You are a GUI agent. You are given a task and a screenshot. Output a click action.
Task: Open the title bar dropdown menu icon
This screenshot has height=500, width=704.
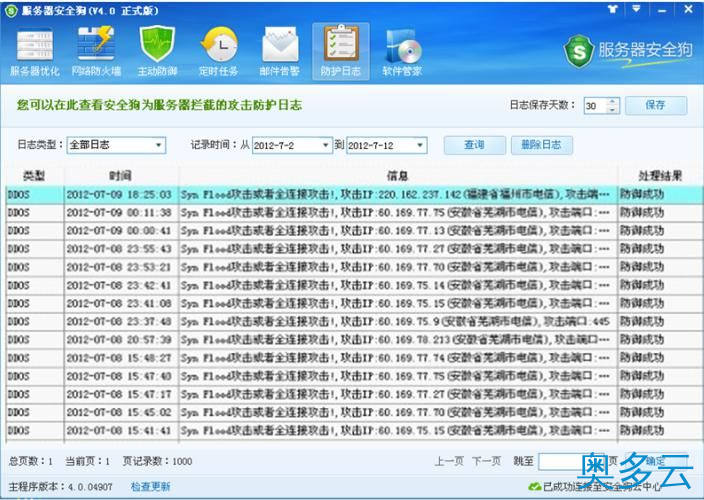pyautogui.click(x=636, y=9)
